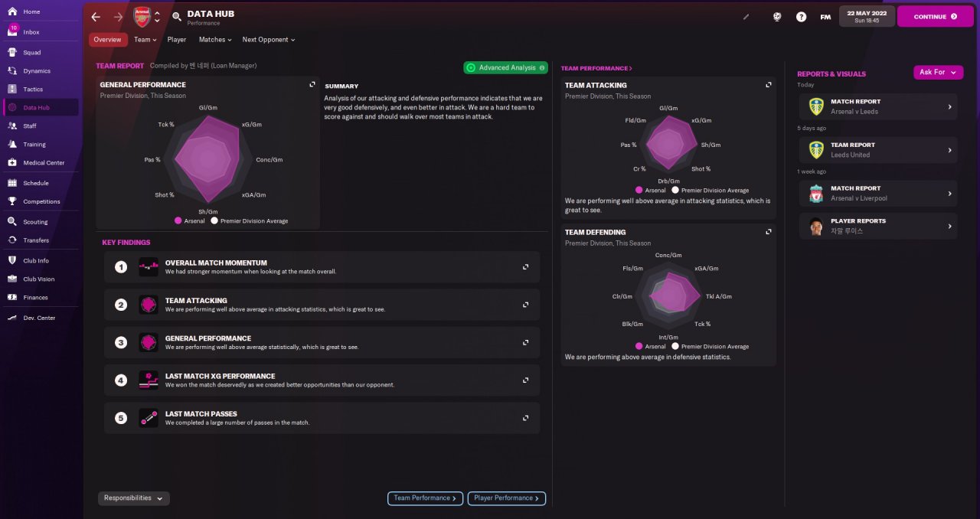
Task: Expand the Last Match Passes finding
Action: [x=525, y=418]
